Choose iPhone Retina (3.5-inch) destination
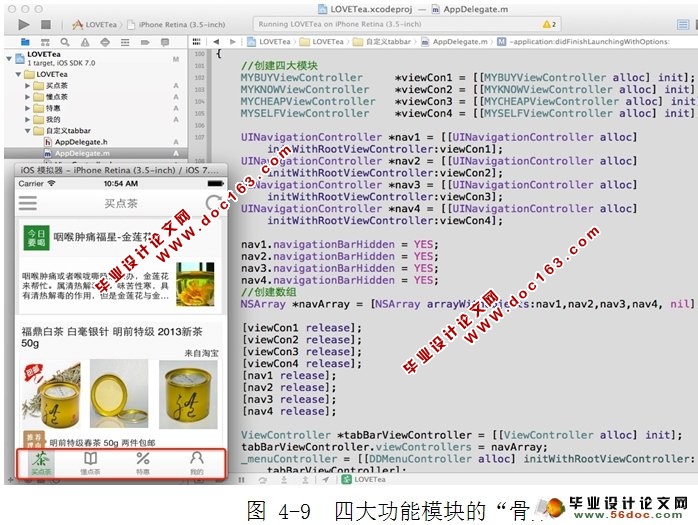 point(176,24)
